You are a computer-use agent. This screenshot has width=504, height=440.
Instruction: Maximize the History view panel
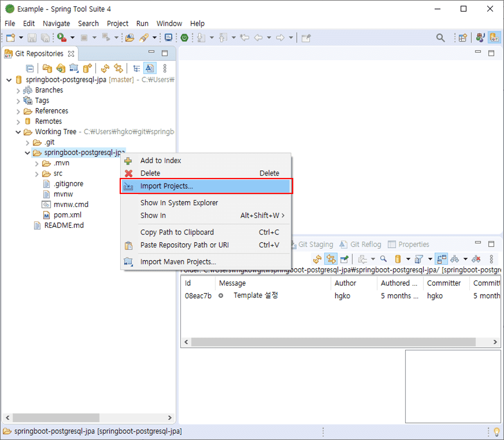click(491, 244)
